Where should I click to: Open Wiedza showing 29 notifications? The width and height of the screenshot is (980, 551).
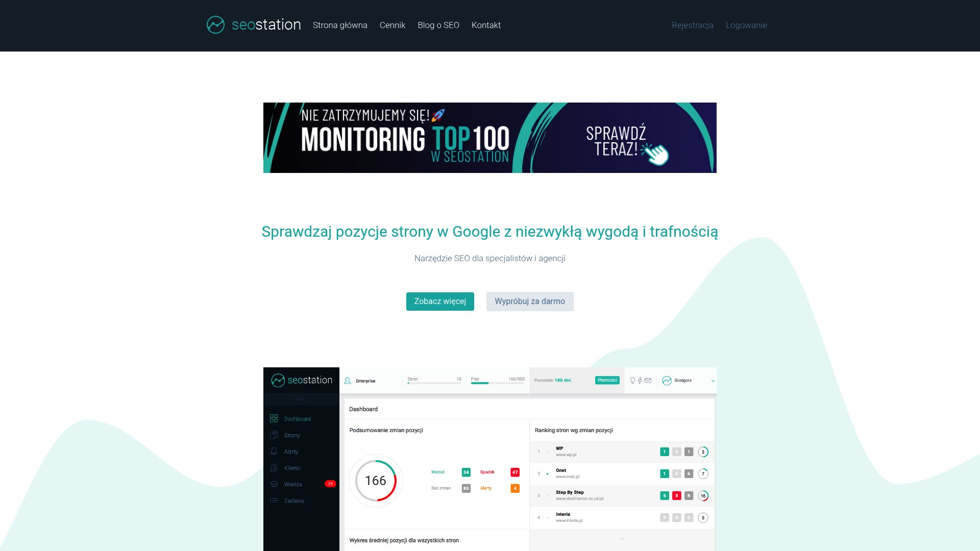(x=274, y=484)
